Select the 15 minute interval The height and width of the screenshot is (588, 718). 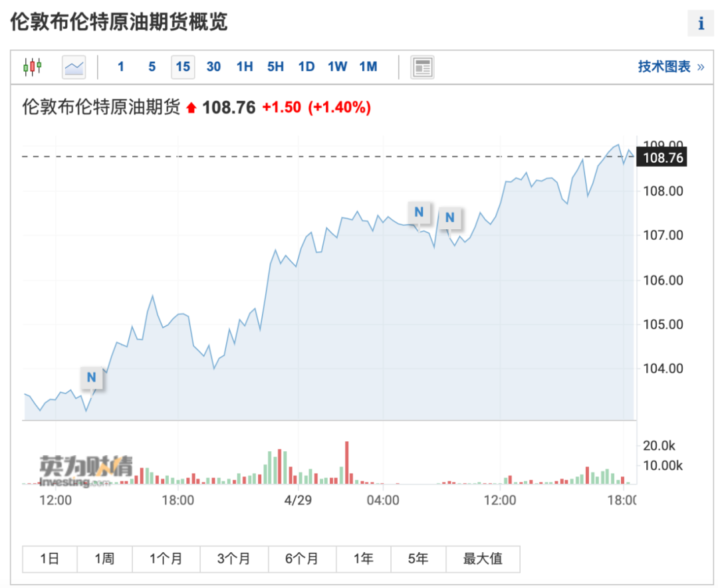point(183,67)
